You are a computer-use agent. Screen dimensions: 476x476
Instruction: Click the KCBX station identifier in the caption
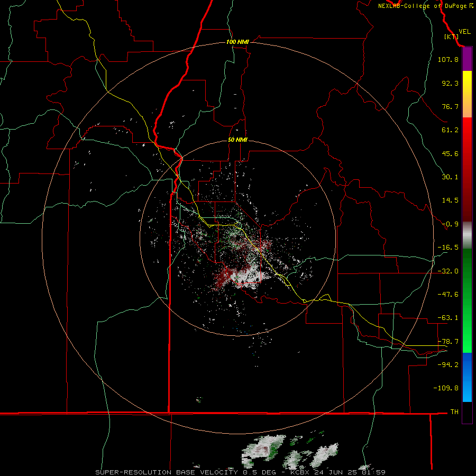coord(299,472)
